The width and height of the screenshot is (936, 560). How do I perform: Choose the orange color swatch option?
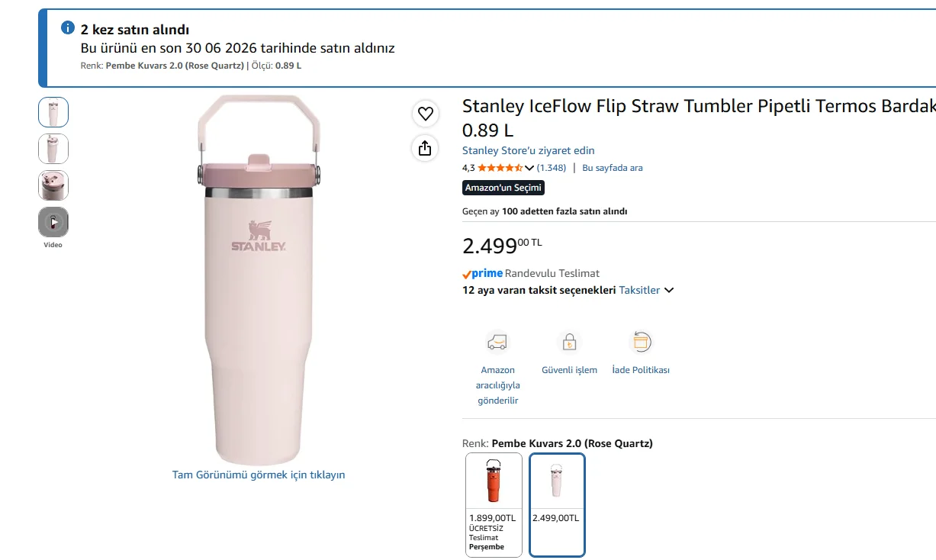click(494, 505)
